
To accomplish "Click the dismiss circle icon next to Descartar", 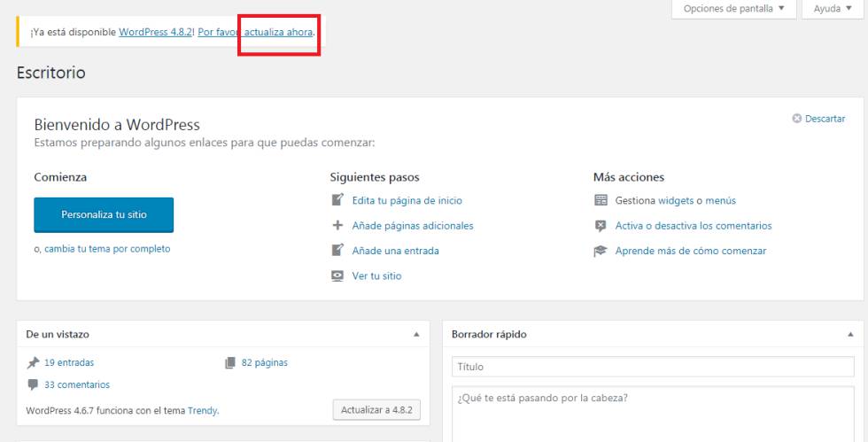I will click(797, 119).
